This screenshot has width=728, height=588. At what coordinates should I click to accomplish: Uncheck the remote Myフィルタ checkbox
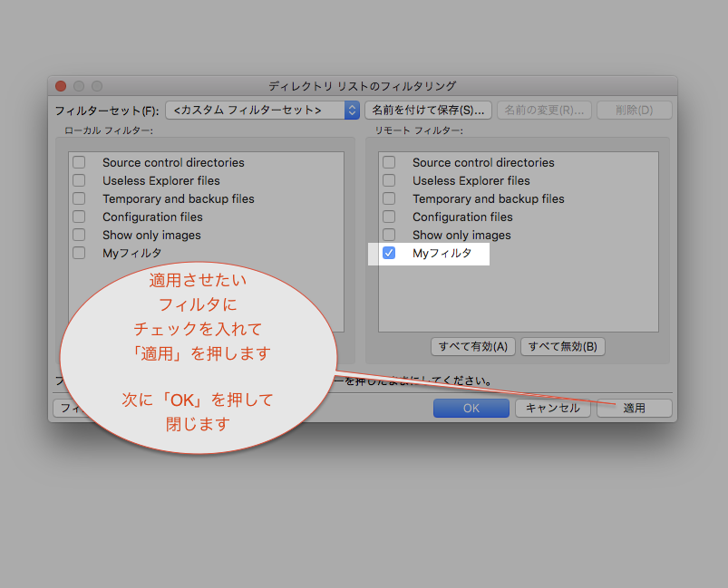(x=389, y=253)
